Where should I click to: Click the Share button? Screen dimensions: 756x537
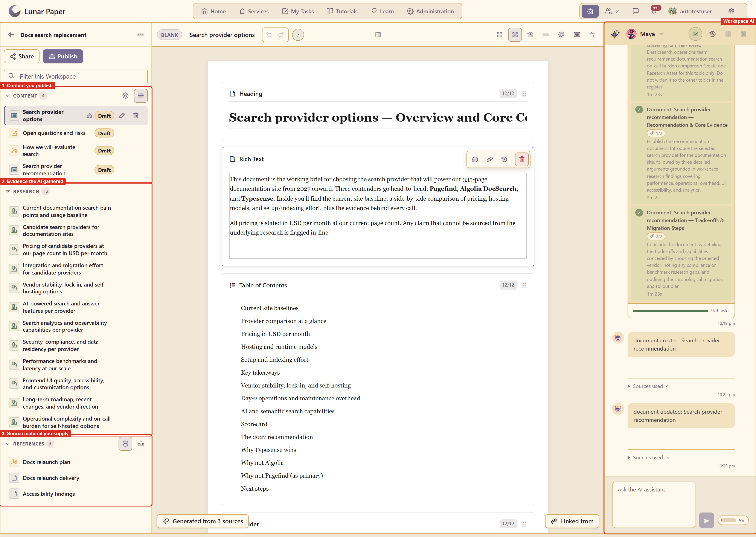(22, 56)
